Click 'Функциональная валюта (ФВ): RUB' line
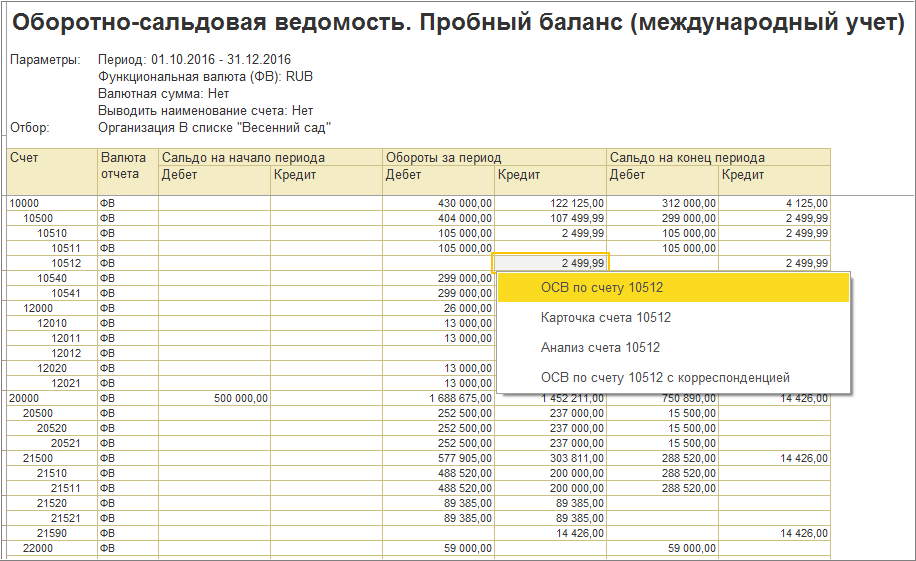Image resolution: width=916 pixels, height=561 pixels. [x=205, y=77]
